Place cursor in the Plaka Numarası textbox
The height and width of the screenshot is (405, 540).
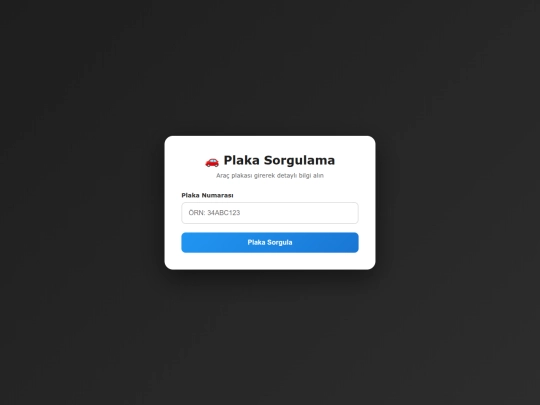point(270,213)
